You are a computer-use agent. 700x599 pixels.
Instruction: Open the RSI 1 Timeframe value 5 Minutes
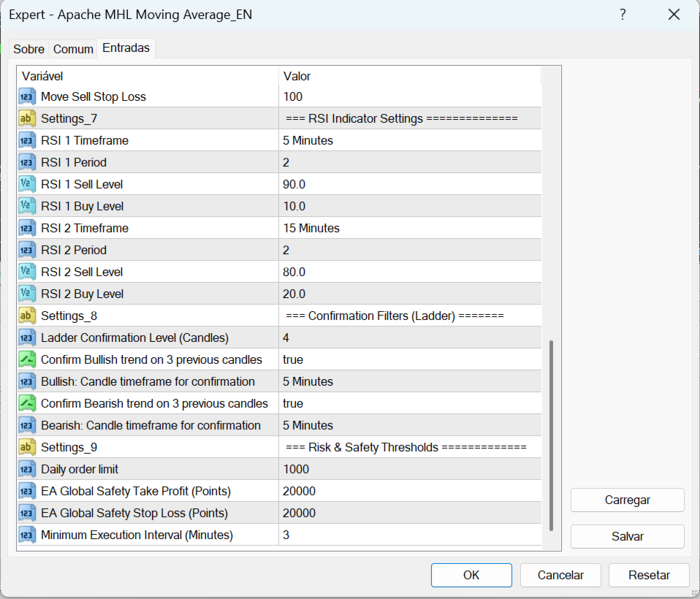410,140
